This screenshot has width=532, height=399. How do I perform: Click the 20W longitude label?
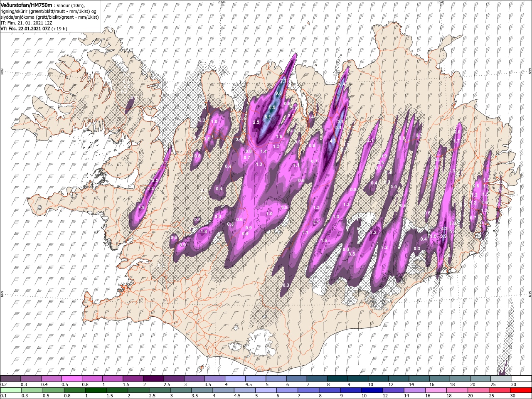221,2
